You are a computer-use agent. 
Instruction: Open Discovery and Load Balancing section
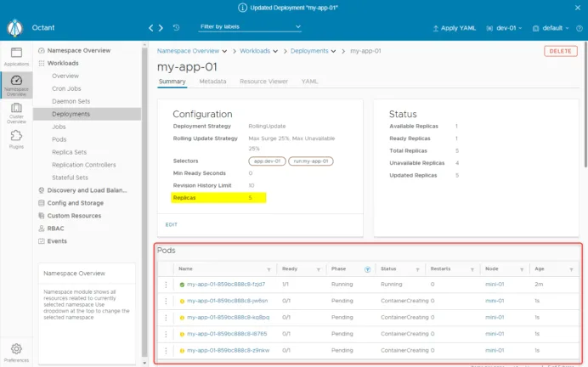87,190
